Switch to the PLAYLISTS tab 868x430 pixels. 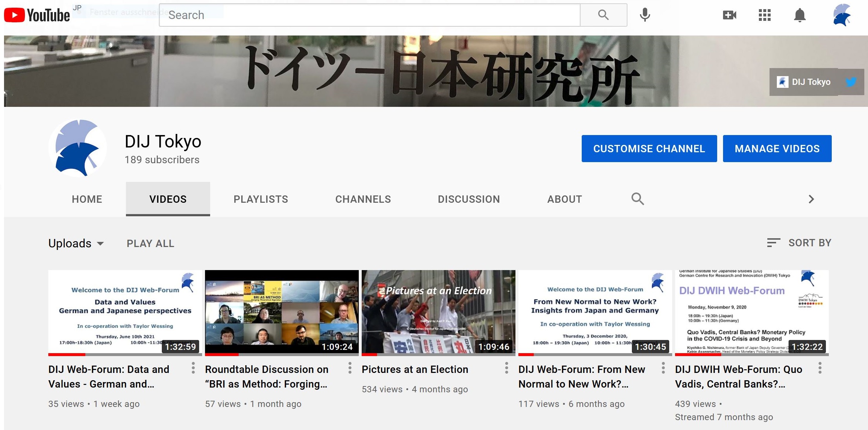(x=261, y=199)
